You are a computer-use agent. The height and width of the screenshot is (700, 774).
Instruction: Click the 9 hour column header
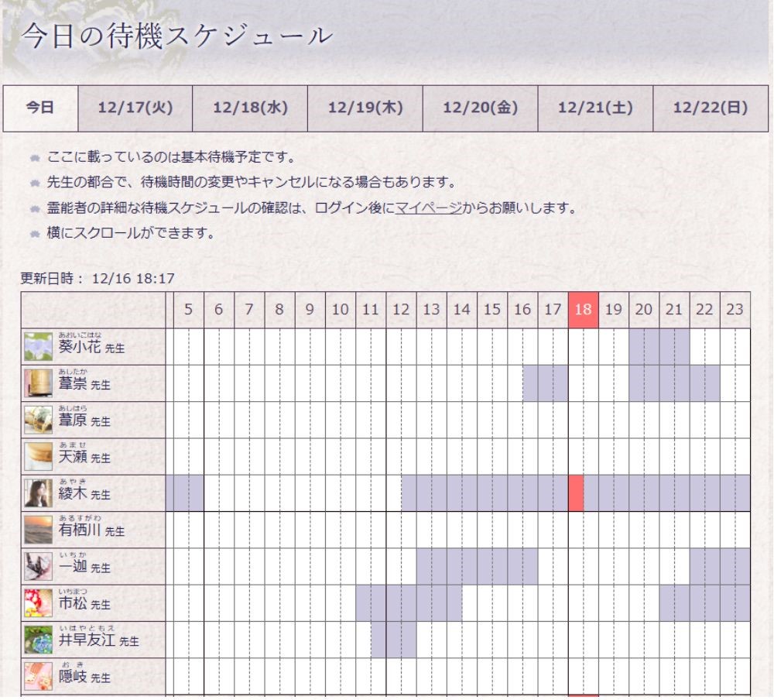310,310
